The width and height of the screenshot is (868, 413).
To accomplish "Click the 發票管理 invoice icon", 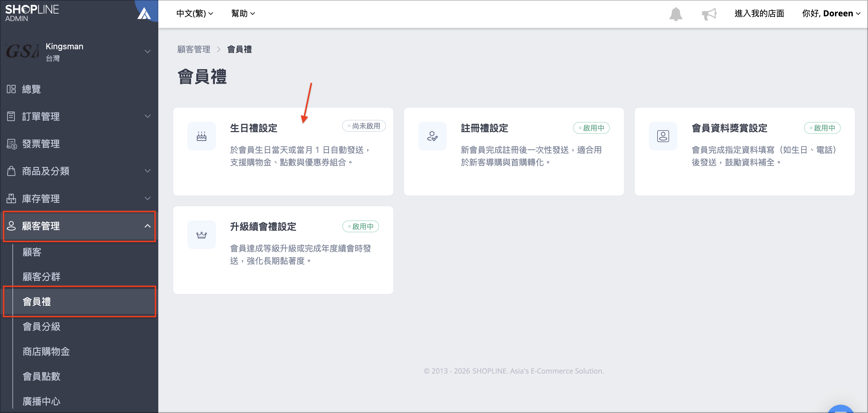I will [12, 144].
